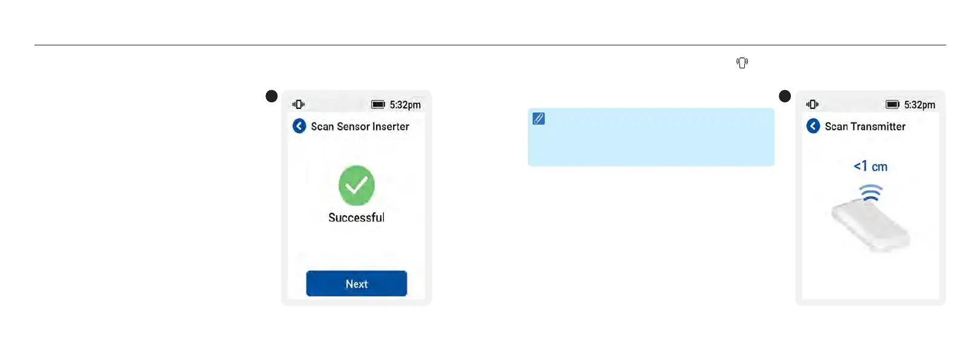The height and width of the screenshot is (343, 980).
Task: Click the light blue note box
Action: click(x=651, y=137)
